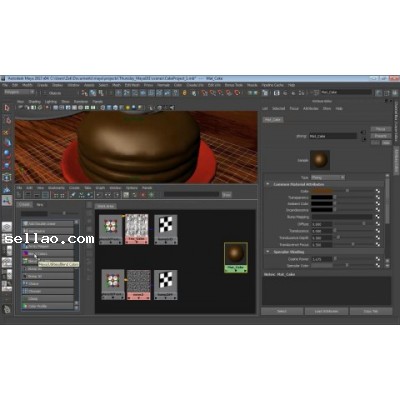This screenshot has width=400, height=400.
Task: Click the phong name input field
Action: click(333, 136)
